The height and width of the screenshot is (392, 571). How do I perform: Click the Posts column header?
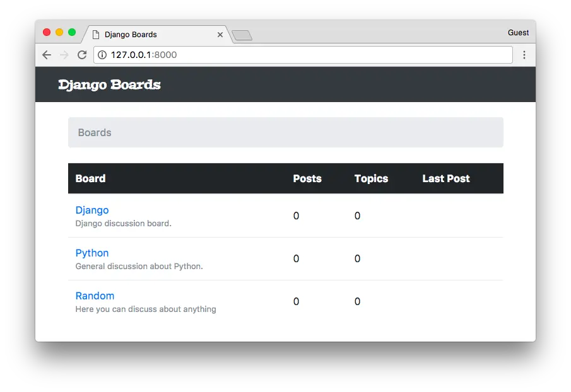(307, 178)
